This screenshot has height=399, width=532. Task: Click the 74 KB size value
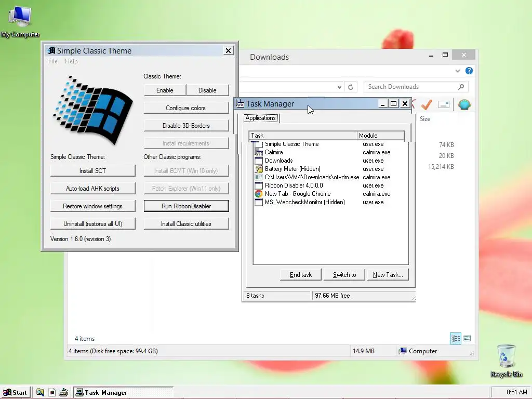coord(446,145)
